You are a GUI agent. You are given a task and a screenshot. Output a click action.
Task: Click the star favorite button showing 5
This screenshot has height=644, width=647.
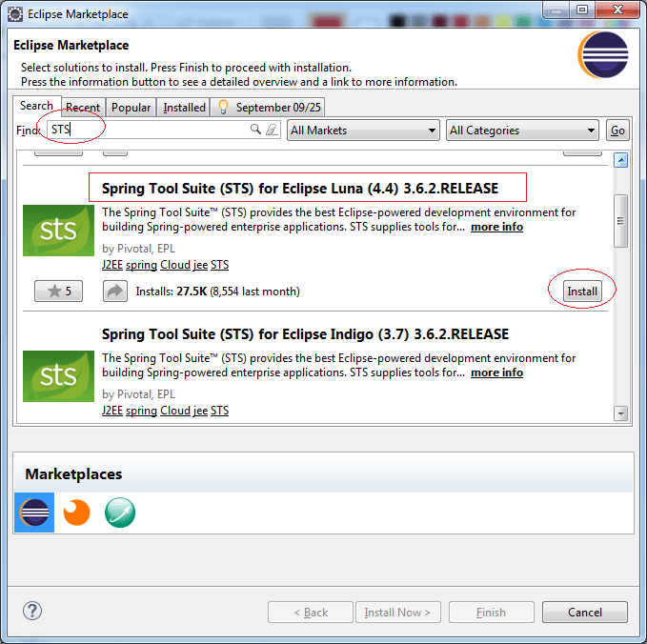(x=58, y=292)
